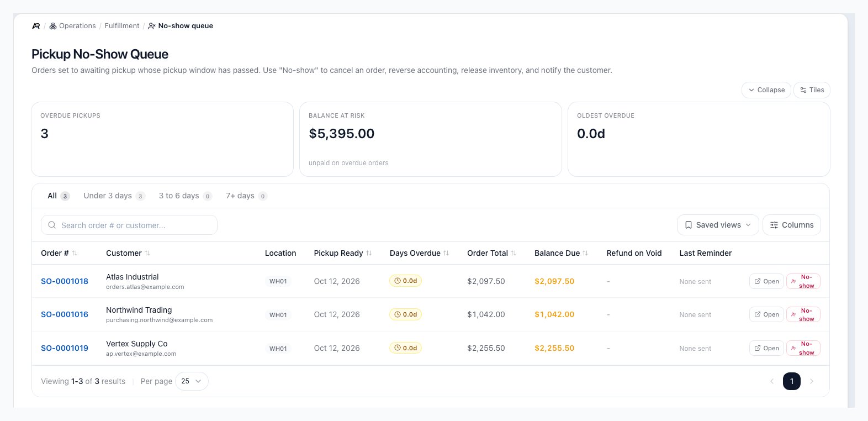Click Open button for Atlas Industrial row
This screenshot has height=421, width=868.
click(x=766, y=281)
